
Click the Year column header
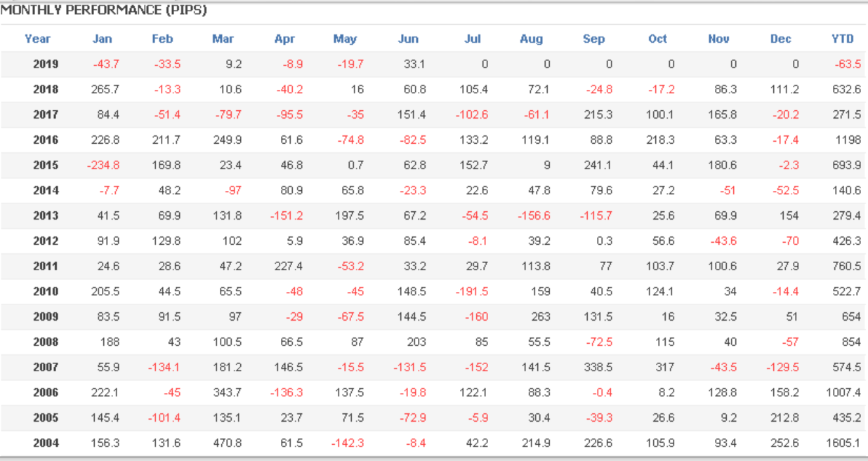(37, 39)
